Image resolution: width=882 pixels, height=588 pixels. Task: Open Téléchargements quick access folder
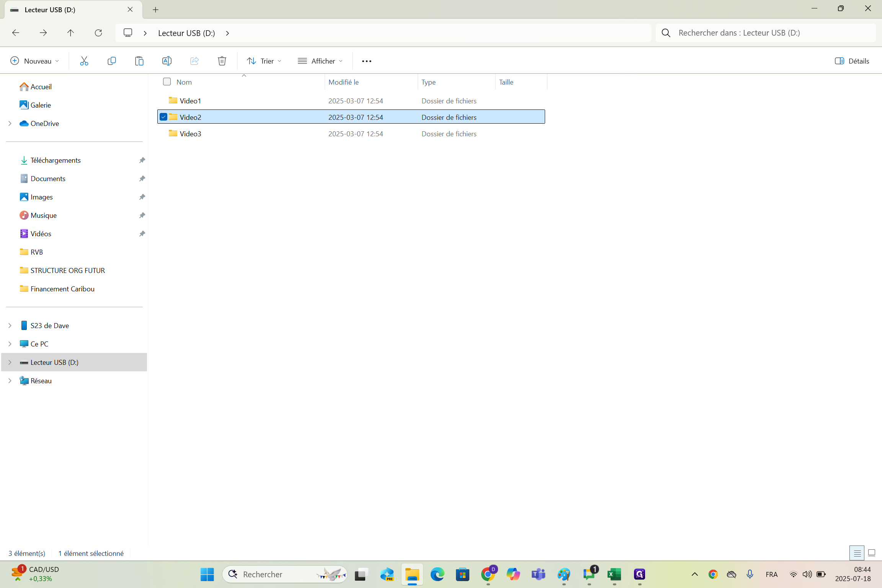56,160
